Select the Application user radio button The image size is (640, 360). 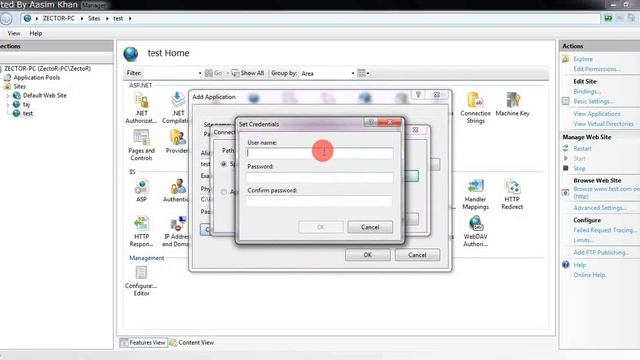point(224,191)
